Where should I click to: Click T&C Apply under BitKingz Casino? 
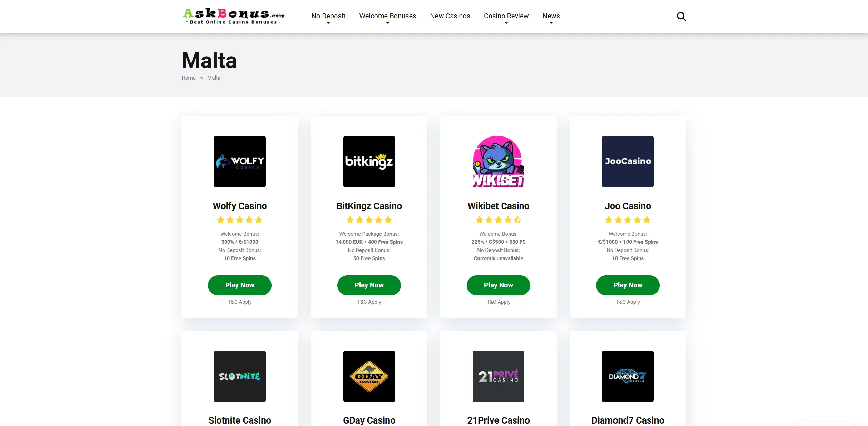[x=369, y=302]
